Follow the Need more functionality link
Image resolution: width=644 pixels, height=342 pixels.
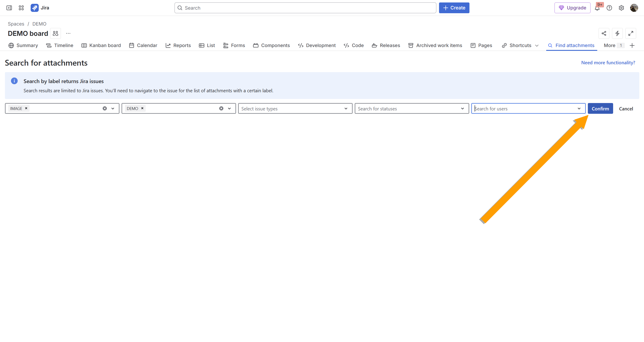(x=608, y=62)
